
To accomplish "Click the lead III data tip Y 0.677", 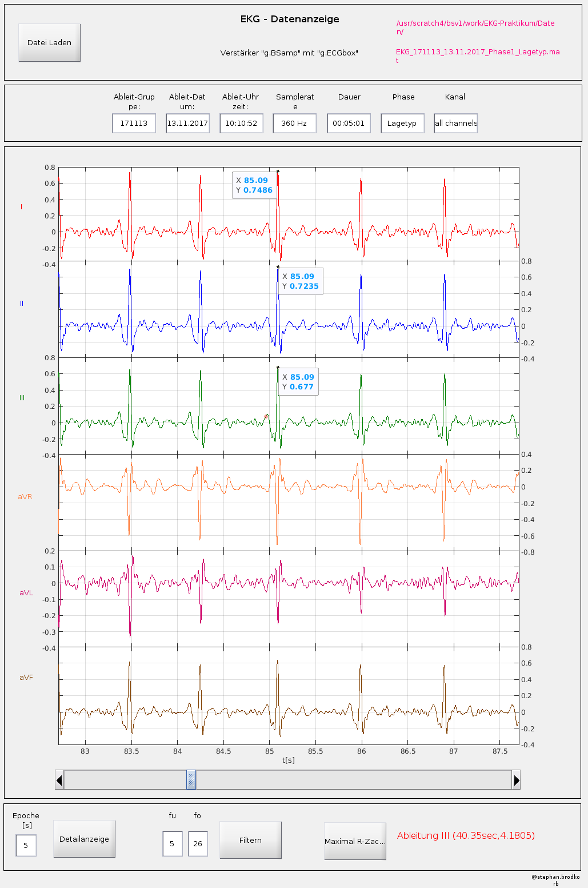I will point(298,382).
